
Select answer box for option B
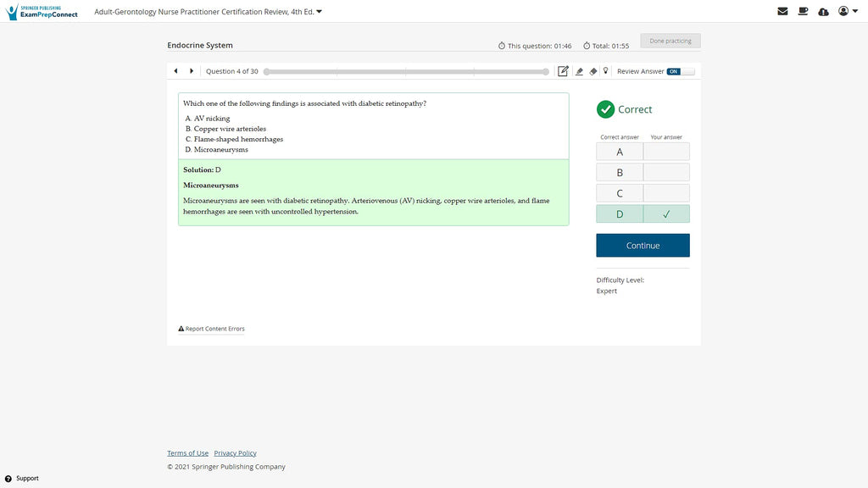coord(665,172)
